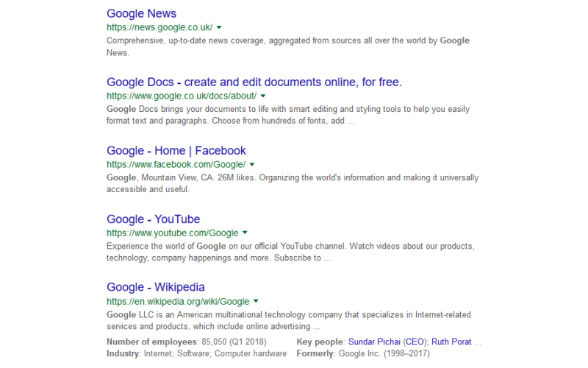
Task: Expand dropdown arrow next to news.google.co.uk URL
Action: coord(219,27)
